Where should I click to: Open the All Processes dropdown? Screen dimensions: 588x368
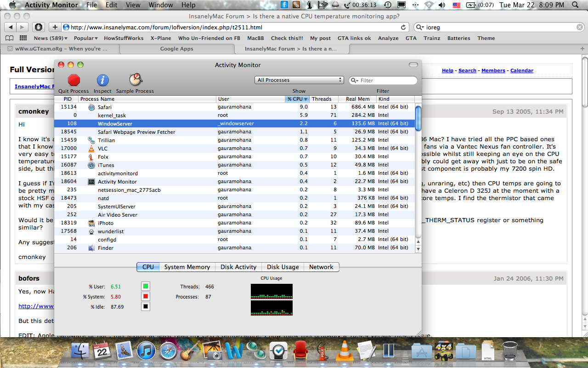(x=299, y=80)
